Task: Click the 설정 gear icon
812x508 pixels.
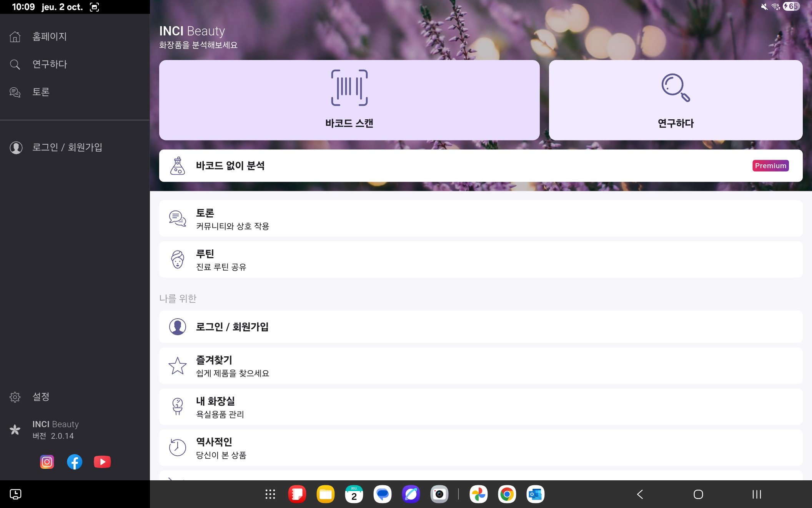Action: [x=15, y=397]
